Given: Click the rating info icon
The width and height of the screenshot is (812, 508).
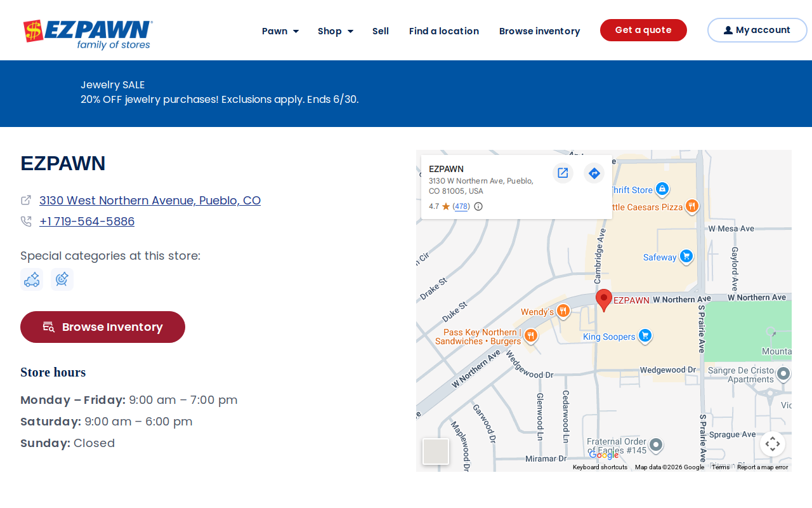Looking at the screenshot, I should (478, 206).
